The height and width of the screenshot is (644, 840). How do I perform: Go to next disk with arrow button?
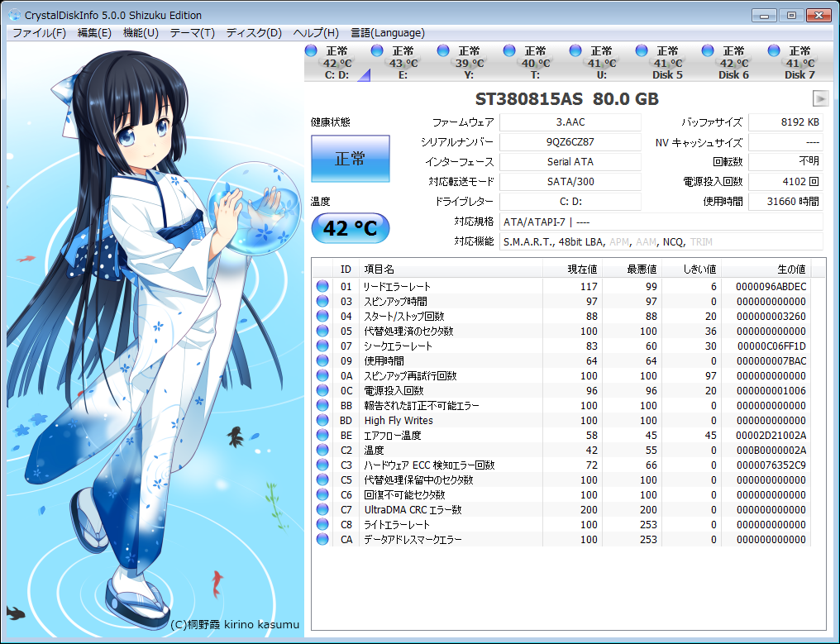pyautogui.click(x=820, y=98)
